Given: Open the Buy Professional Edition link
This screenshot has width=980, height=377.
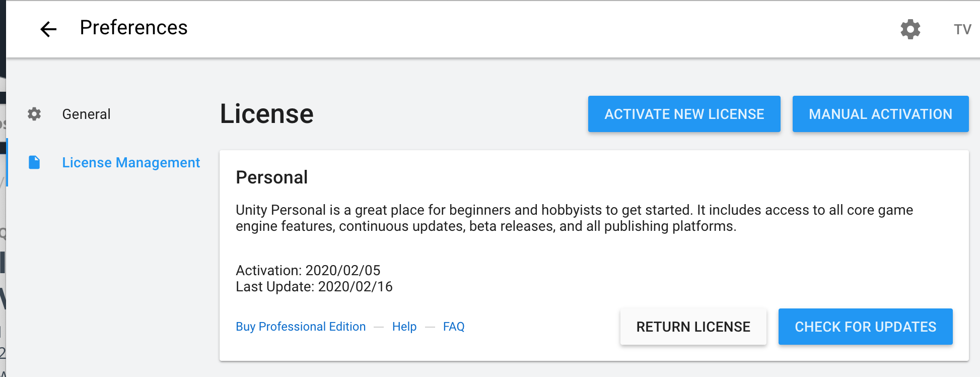Looking at the screenshot, I should pyautogui.click(x=301, y=327).
